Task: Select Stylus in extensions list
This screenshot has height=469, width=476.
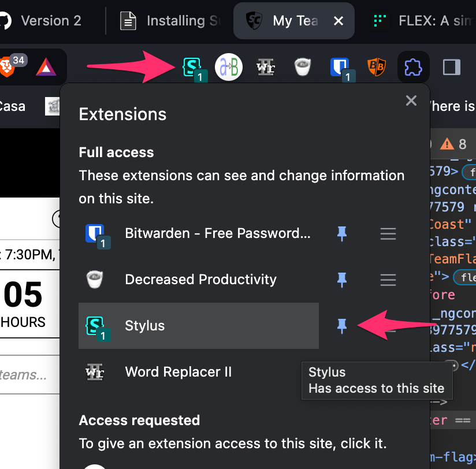Action: coord(199,326)
